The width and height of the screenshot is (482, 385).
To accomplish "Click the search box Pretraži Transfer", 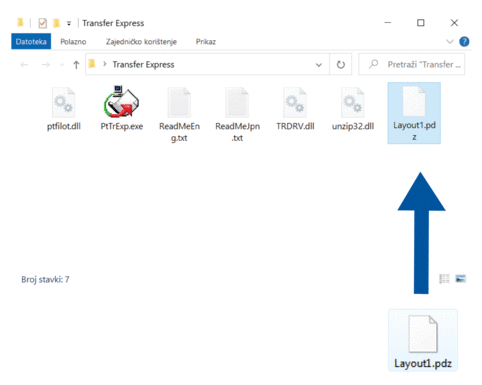I will [411, 64].
